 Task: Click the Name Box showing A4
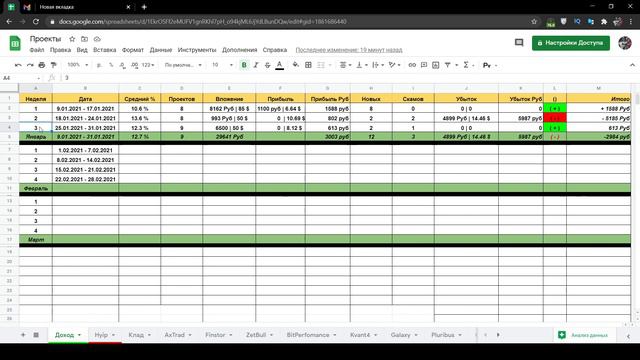pyautogui.click(x=21, y=78)
